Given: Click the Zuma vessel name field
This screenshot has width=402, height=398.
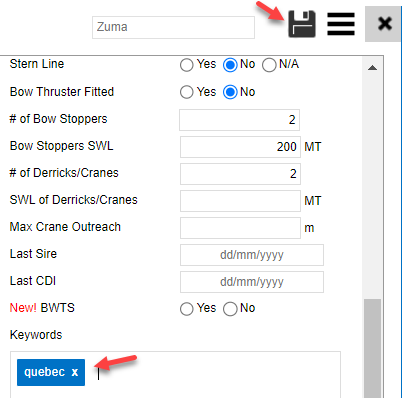Looking at the screenshot, I should click(x=173, y=27).
